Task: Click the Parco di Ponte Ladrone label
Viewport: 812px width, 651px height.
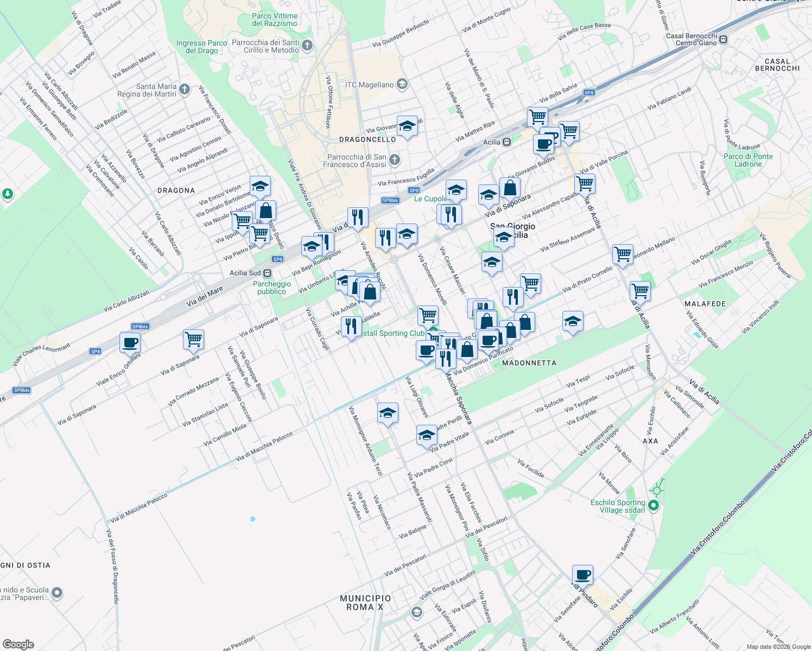Action: 749,160
